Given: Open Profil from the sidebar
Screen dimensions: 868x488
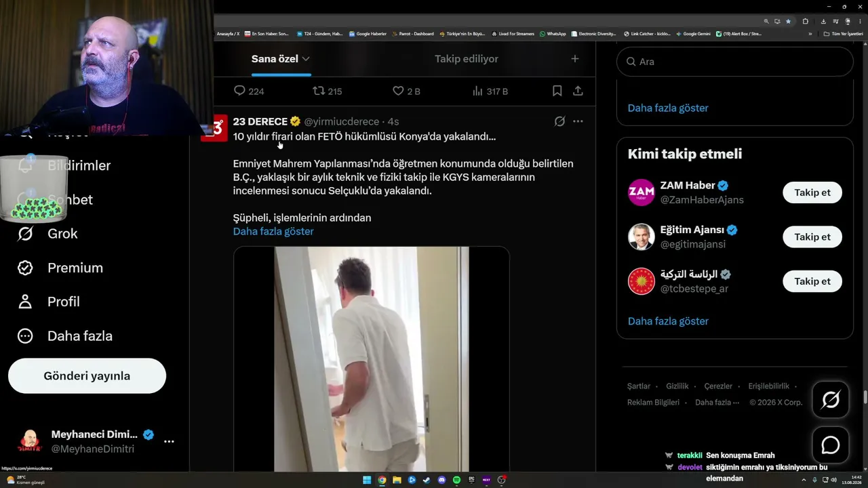Looking at the screenshot, I should click(x=49, y=302).
